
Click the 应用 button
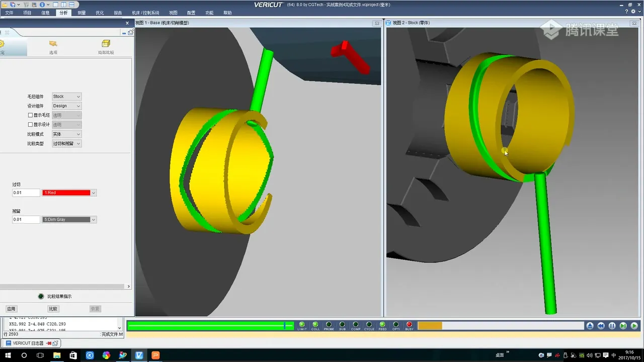point(11,309)
